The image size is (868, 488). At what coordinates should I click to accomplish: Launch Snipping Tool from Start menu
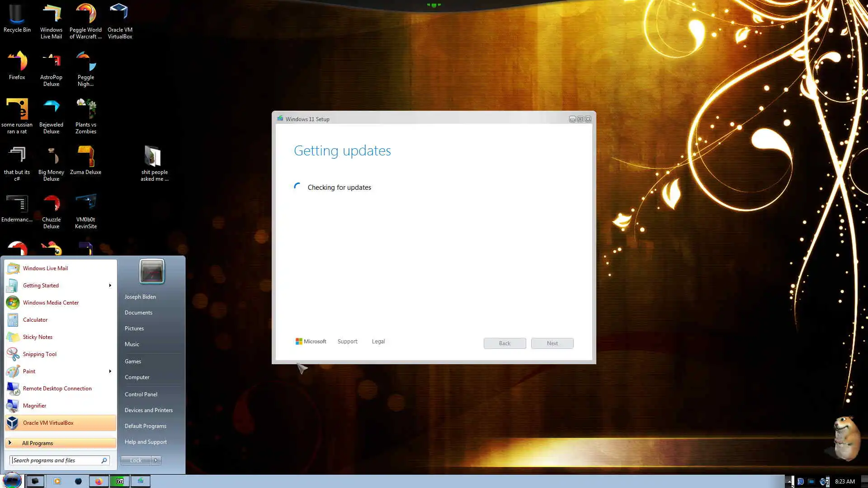click(40, 354)
